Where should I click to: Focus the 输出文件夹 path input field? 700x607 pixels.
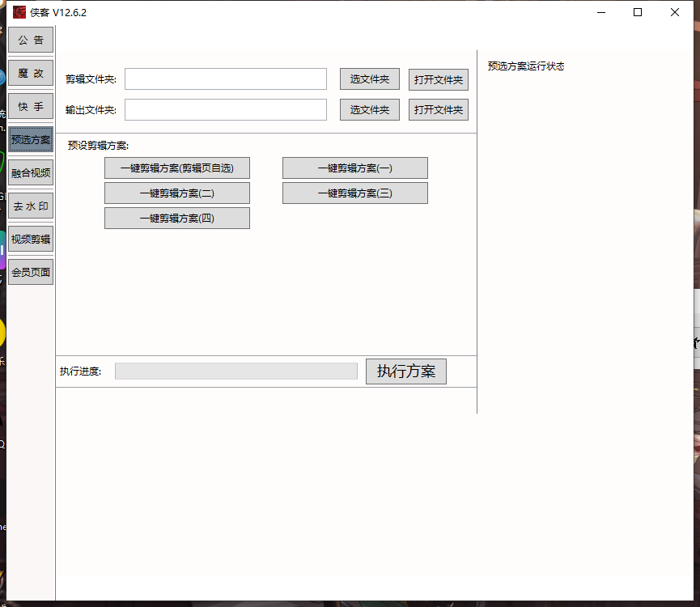pyautogui.click(x=225, y=109)
